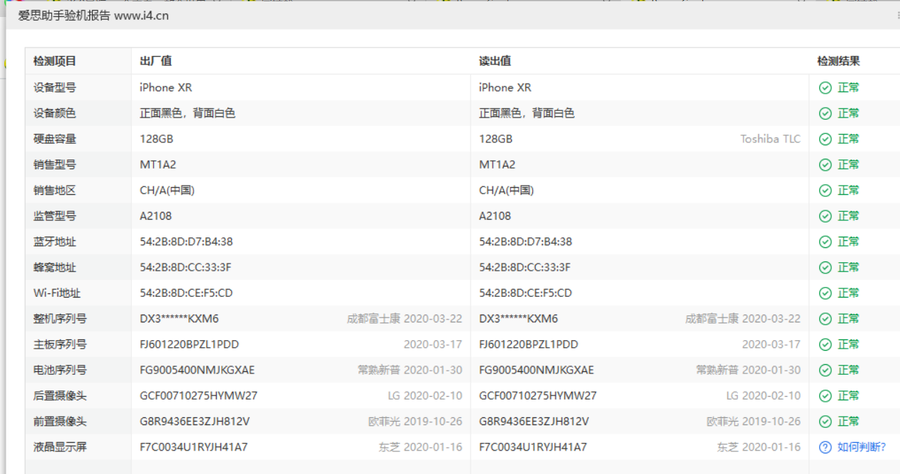Click the green check icon for 硬盘容量 row
Viewport: 900px width, 474px height.
[x=825, y=139]
